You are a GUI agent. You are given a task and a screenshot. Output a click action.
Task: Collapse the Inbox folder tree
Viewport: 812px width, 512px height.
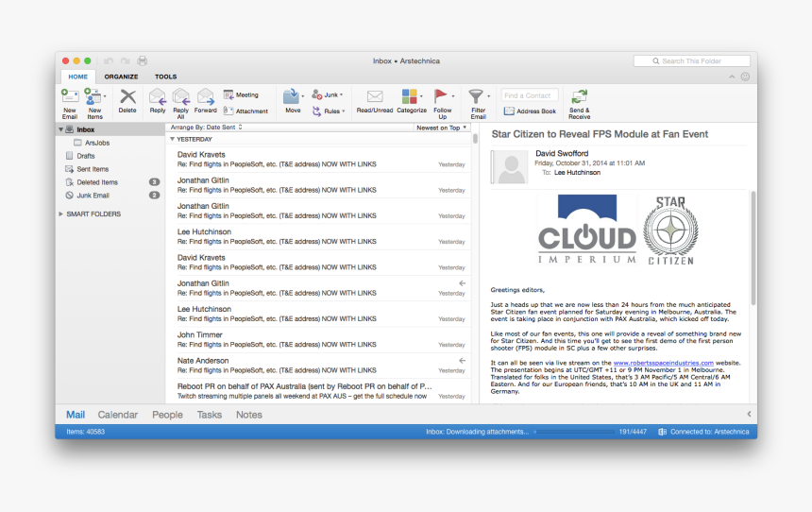(60, 129)
